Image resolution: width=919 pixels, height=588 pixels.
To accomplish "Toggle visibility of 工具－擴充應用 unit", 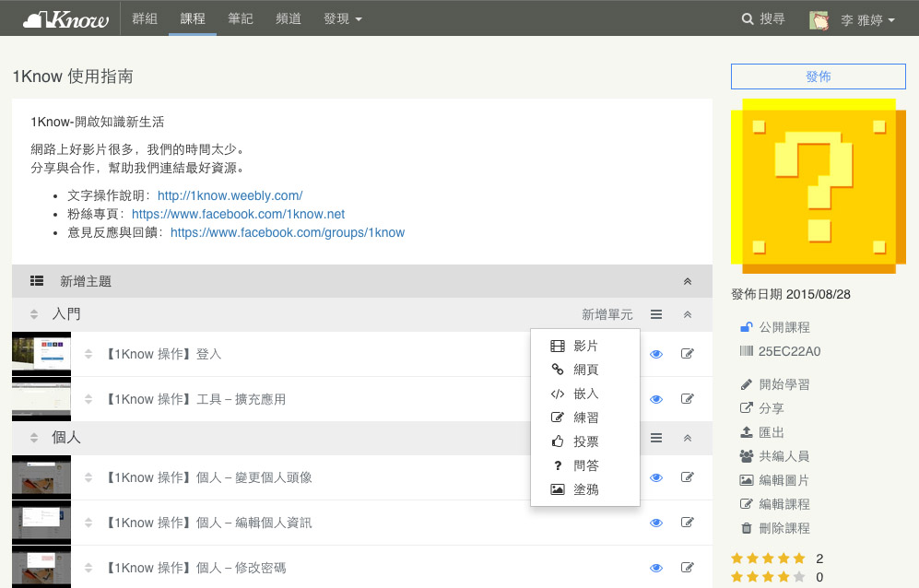I will [x=656, y=399].
